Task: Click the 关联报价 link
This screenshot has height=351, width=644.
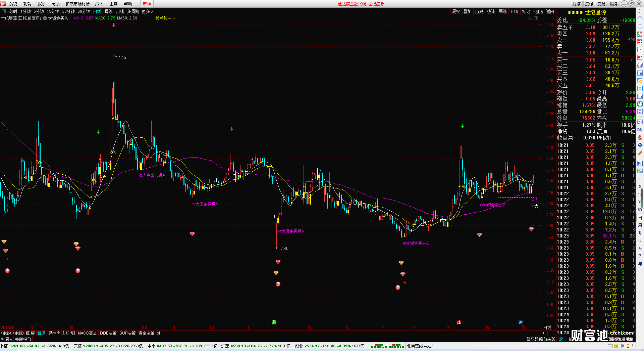Action: pos(23,339)
